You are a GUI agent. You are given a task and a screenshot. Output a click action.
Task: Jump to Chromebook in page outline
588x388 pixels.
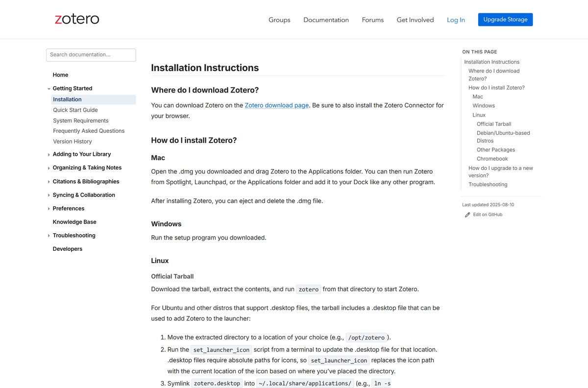click(492, 159)
